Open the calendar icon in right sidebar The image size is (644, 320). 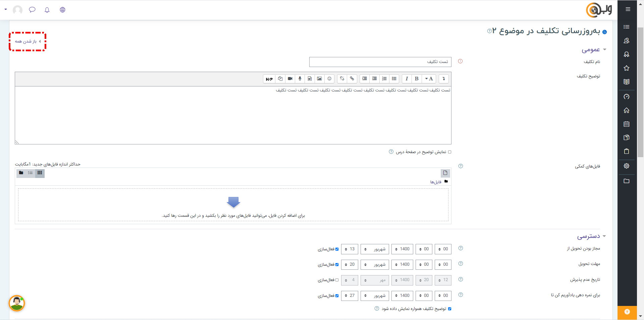tap(626, 124)
